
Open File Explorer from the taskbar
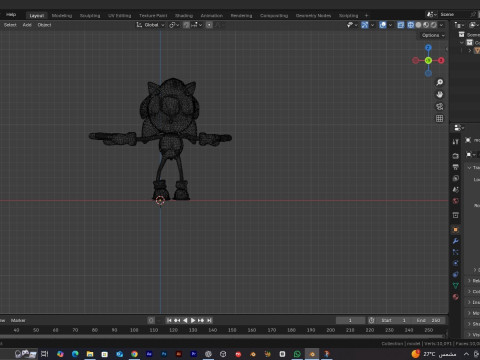pos(90,354)
